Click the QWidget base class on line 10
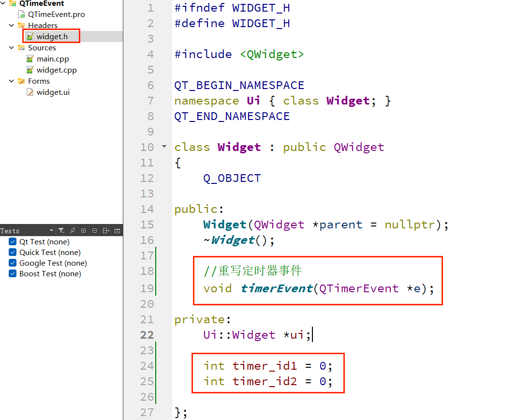 pyautogui.click(x=359, y=147)
